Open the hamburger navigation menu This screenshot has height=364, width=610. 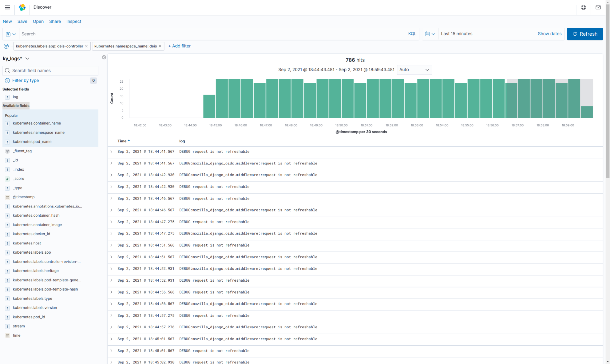click(x=7, y=7)
